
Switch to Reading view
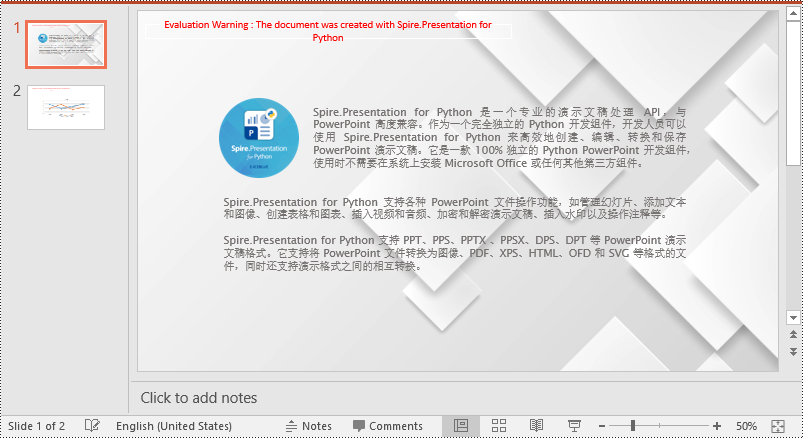(536, 426)
